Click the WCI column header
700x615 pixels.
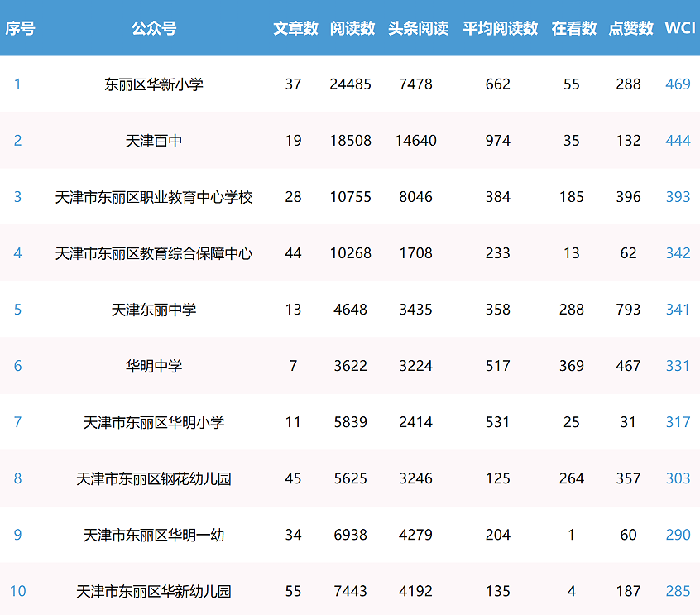pyautogui.click(x=680, y=27)
